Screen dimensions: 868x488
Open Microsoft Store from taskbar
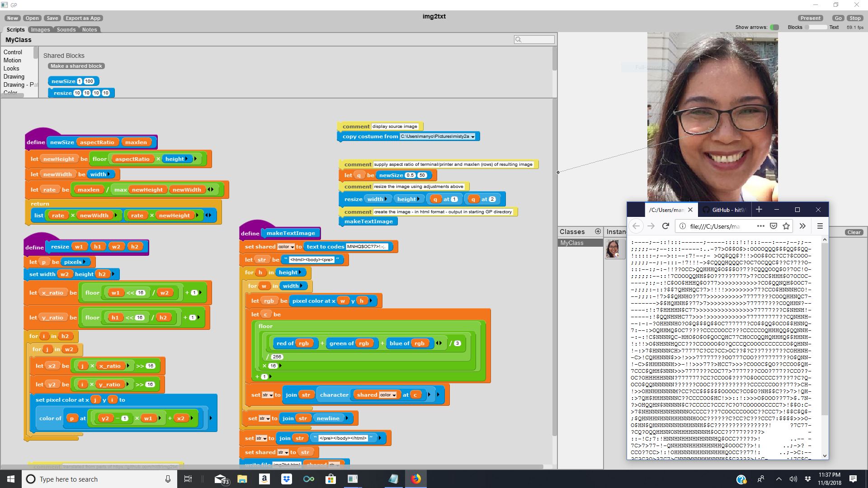(330, 479)
